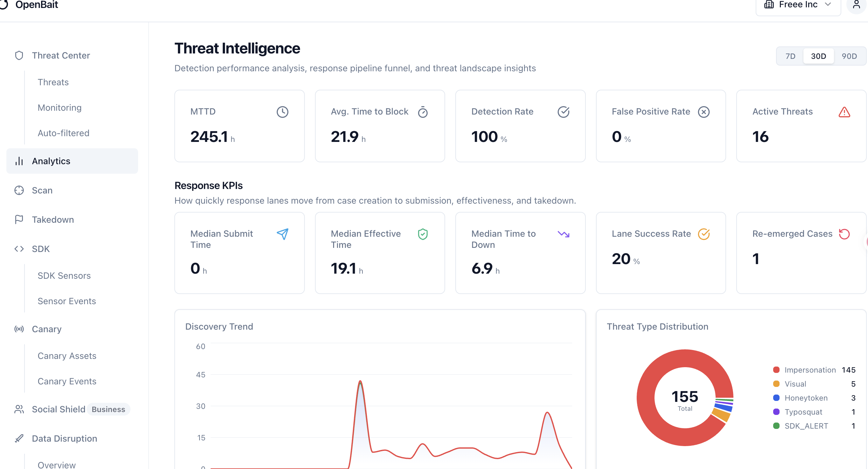This screenshot has height=469, width=868.
Task: Open the Analytics menu item
Action: click(x=51, y=161)
